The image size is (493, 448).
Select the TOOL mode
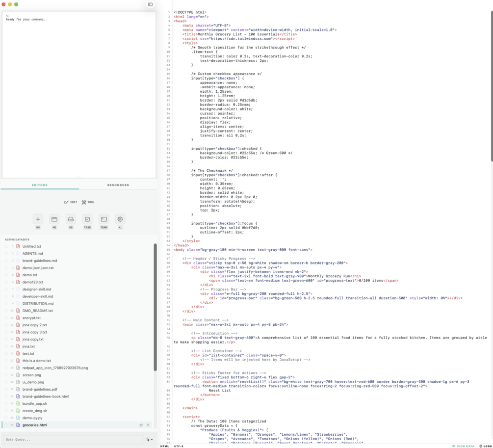click(x=88, y=202)
